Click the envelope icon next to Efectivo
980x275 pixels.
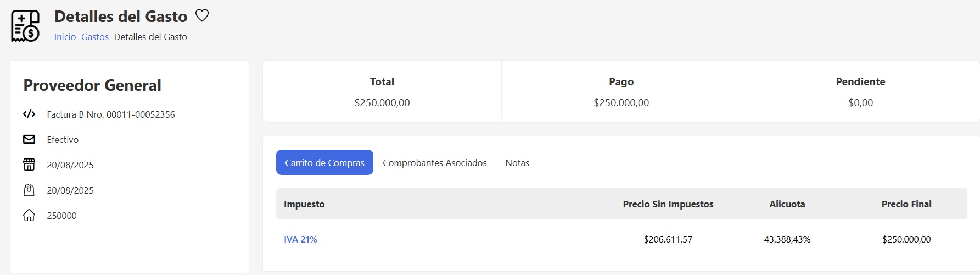pyautogui.click(x=29, y=140)
